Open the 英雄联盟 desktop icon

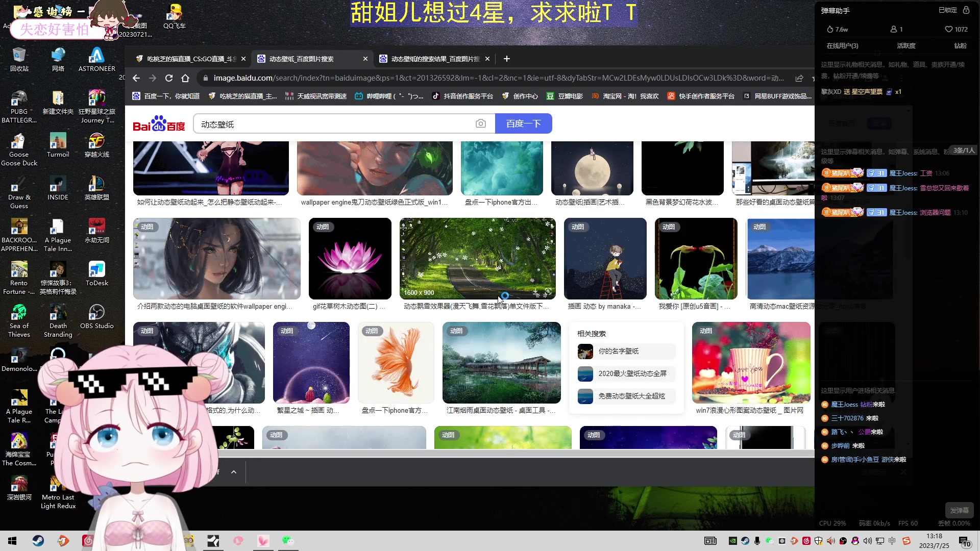(96, 188)
